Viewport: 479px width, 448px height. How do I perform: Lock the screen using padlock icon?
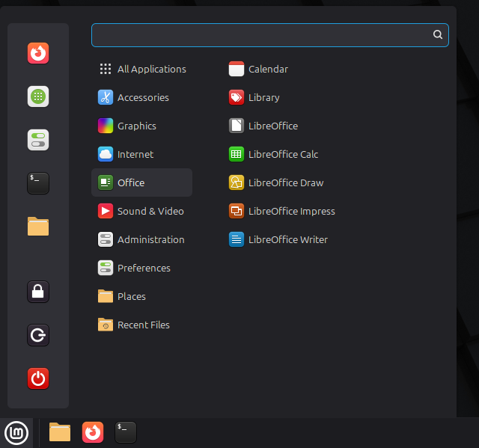(38, 292)
